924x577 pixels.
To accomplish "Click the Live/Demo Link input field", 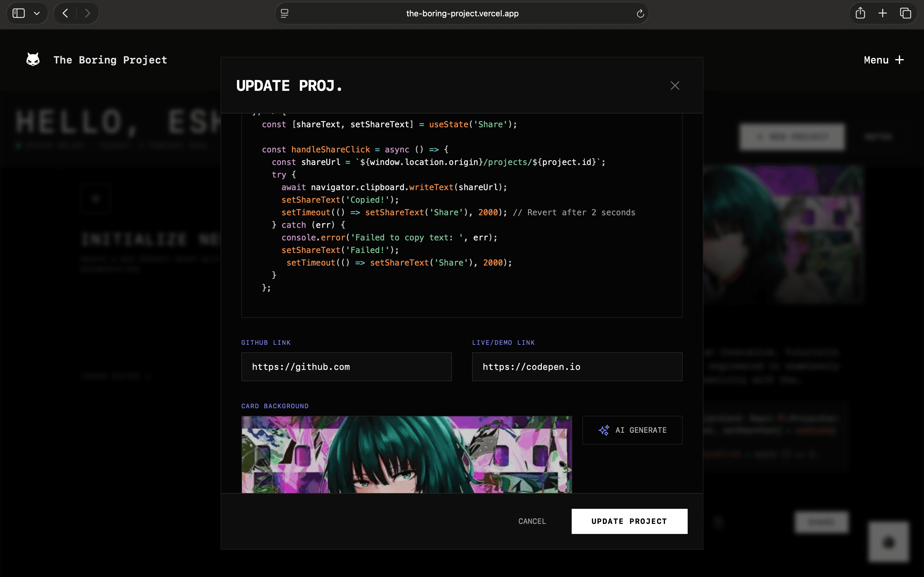I will coord(577,367).
